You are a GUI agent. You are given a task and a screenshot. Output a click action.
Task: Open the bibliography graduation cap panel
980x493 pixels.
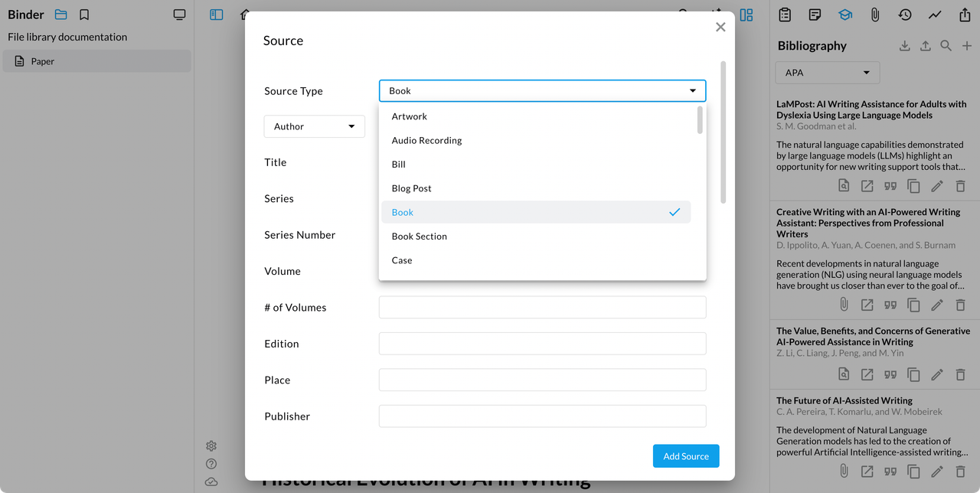[x=844, y=15]
